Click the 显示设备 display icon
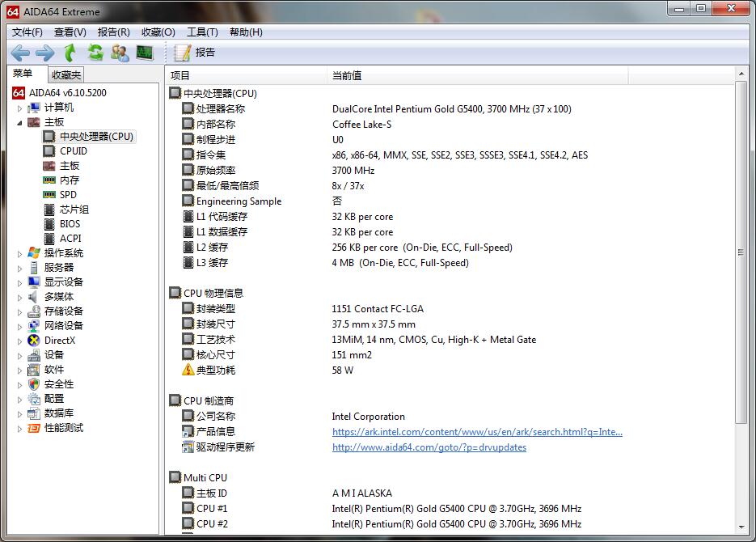This screenshot has height=542, width=756. pos(34,282)
